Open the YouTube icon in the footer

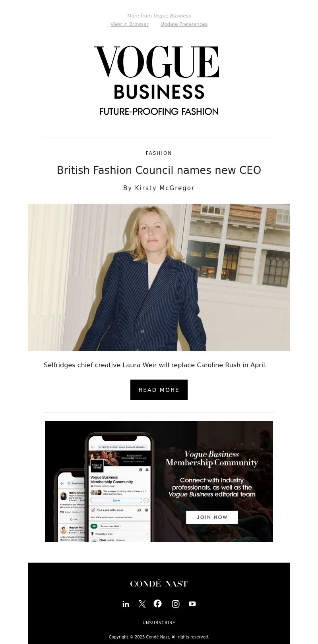pyautogui.click(x=192, y=604)
